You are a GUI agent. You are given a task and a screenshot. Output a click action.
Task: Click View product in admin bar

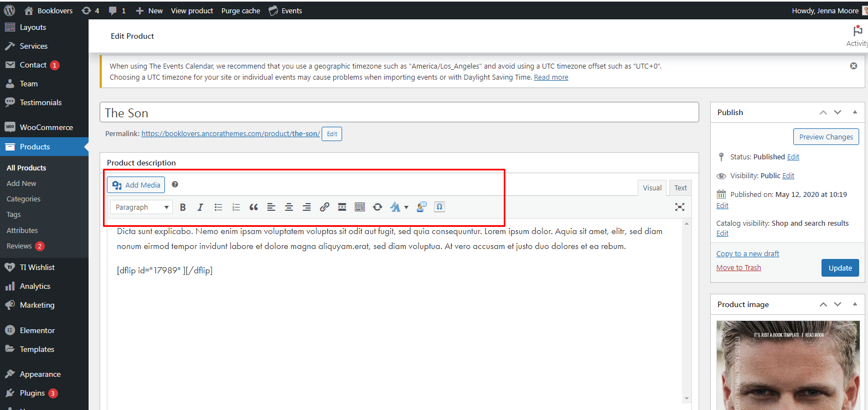pyautogui.click(x=192, y=11)
